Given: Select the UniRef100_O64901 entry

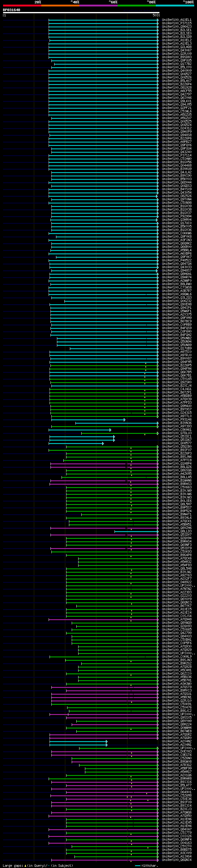Looking at the screenshot, I should pos(176,792).
